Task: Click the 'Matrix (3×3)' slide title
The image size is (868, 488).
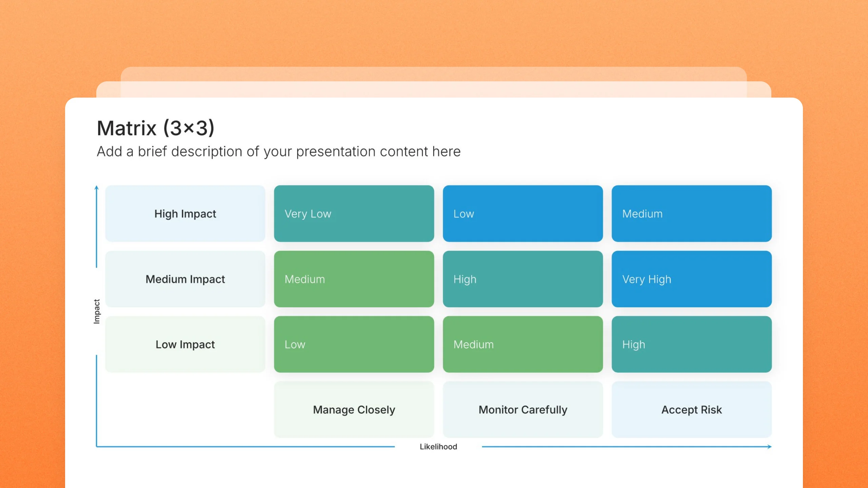Action: coord(156,128)
